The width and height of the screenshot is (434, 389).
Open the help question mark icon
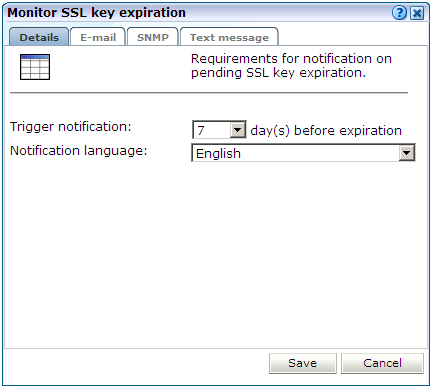pyautogui.click(x=399, y=13)
